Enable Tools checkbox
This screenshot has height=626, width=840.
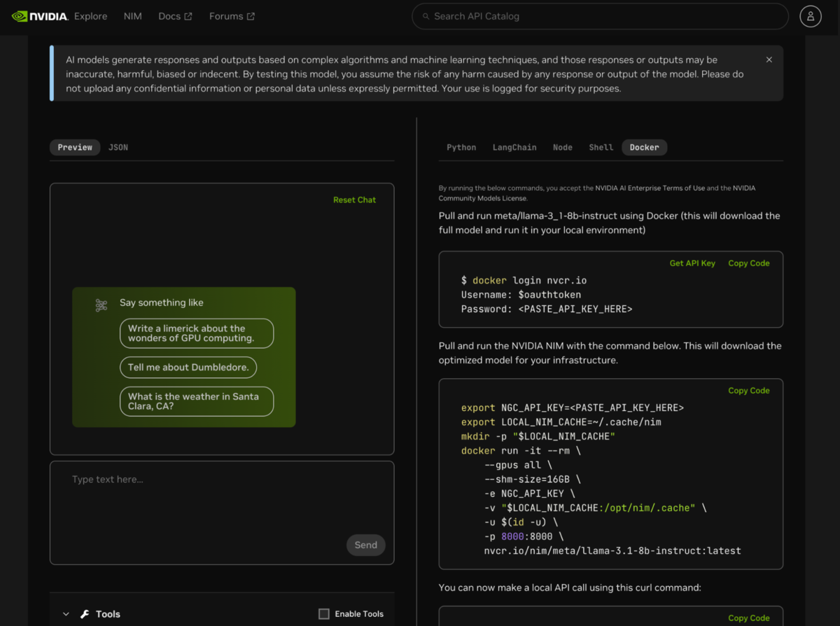point(323,614)
